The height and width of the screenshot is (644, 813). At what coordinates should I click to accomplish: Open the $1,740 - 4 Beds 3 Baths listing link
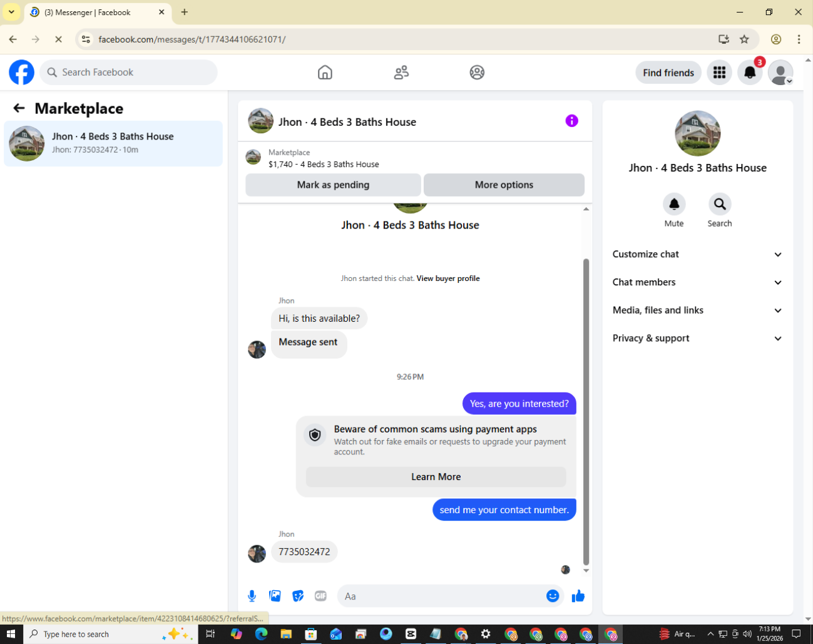[x=324, y=165]
